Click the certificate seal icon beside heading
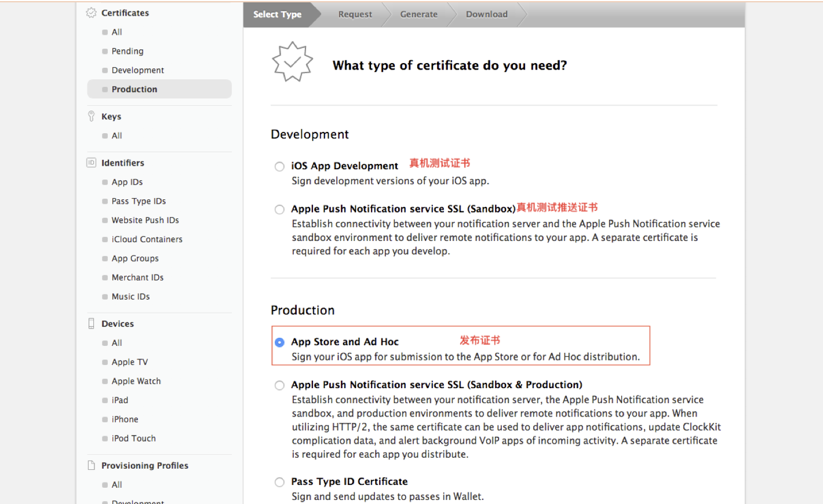Viewport: 823px width, 504px height. (x=293, y=62)
